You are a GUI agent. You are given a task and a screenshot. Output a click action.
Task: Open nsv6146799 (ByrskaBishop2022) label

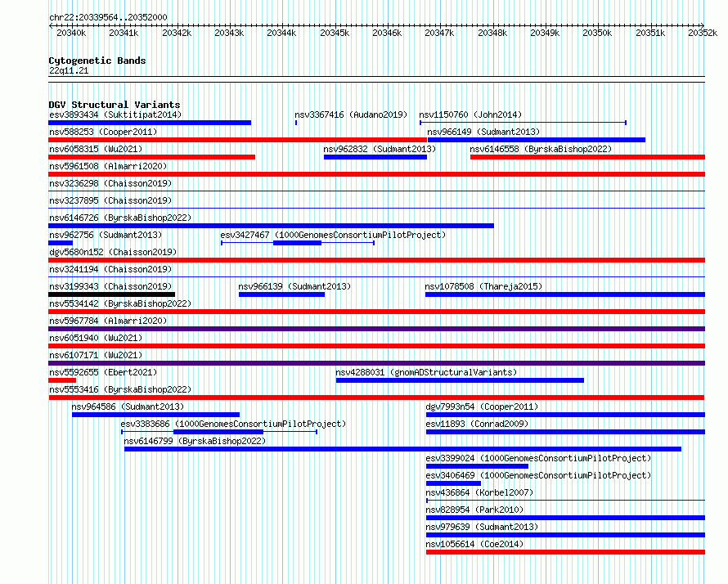pos(195,441)
